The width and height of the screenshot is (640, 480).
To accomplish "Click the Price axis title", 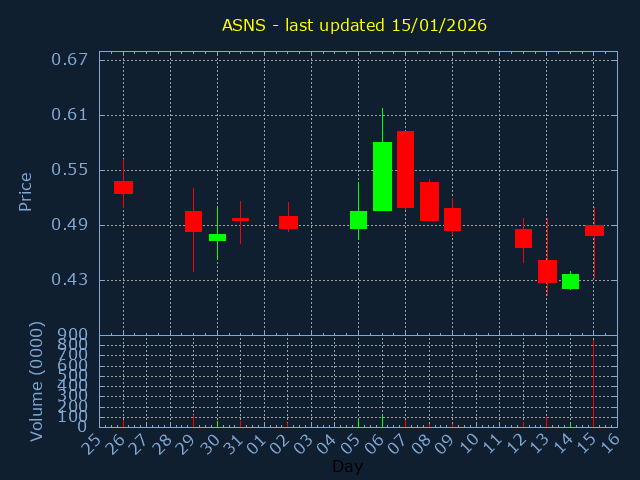I will coord(26,191).
